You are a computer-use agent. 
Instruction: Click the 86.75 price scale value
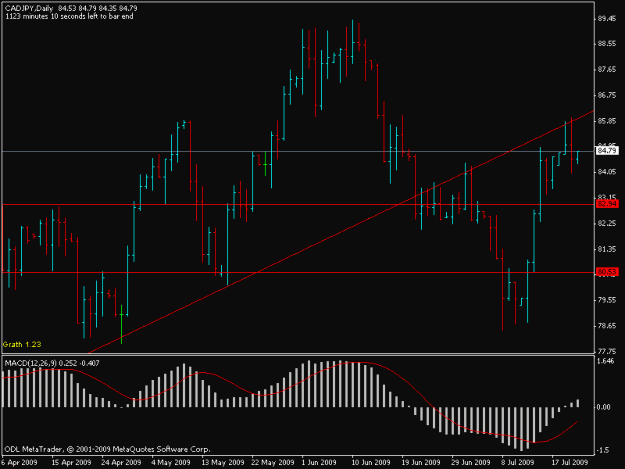click(607, 95)
